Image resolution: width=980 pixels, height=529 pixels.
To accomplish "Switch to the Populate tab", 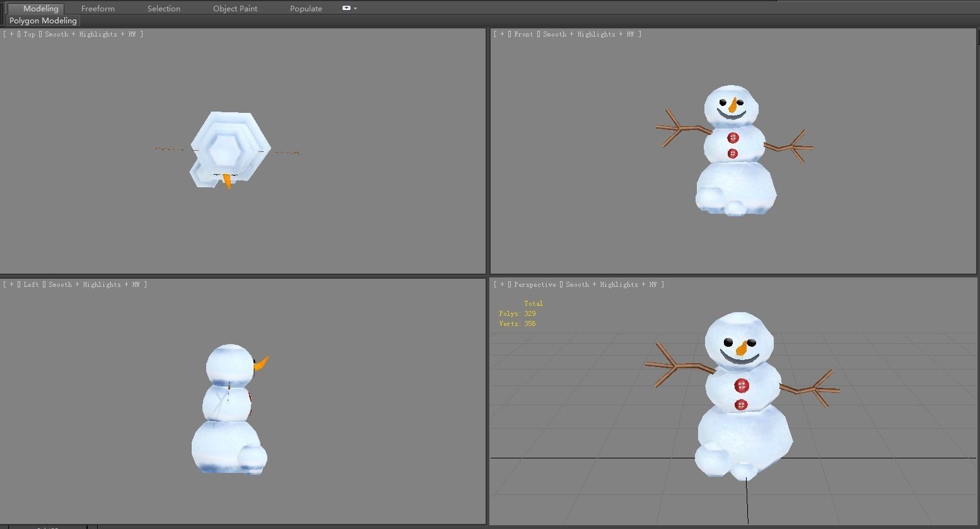I will [306, 8].
